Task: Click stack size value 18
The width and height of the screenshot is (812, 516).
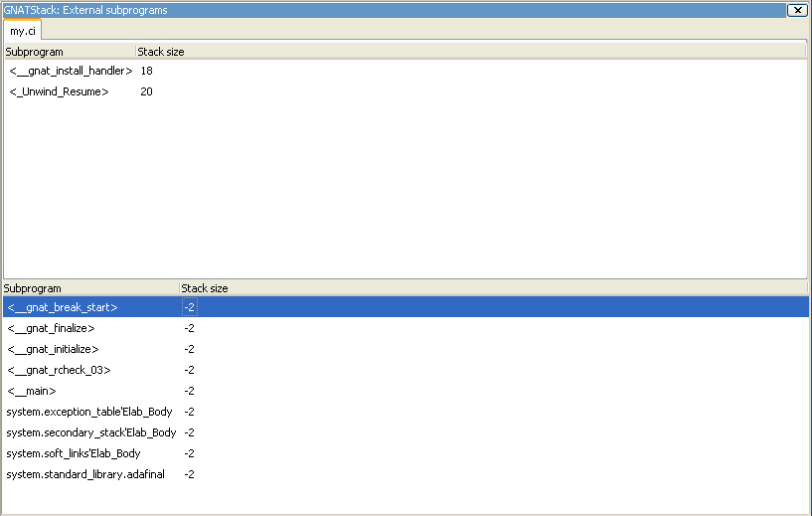Action: (146, 71)
